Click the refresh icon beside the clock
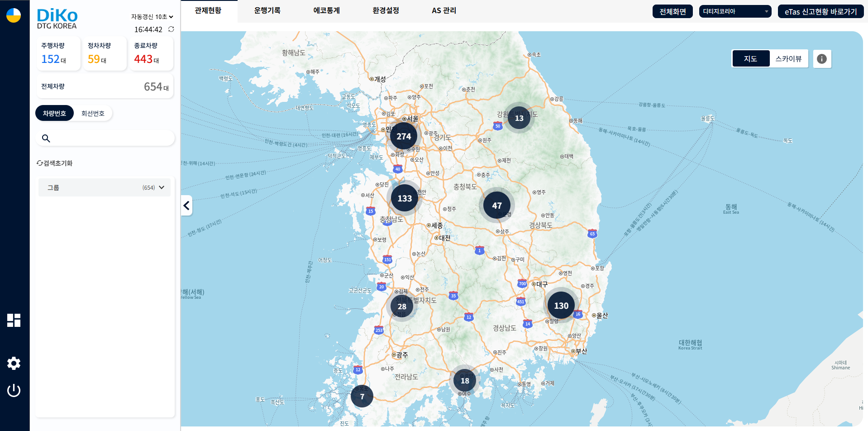The image size is (868, 431). (171, 29)
